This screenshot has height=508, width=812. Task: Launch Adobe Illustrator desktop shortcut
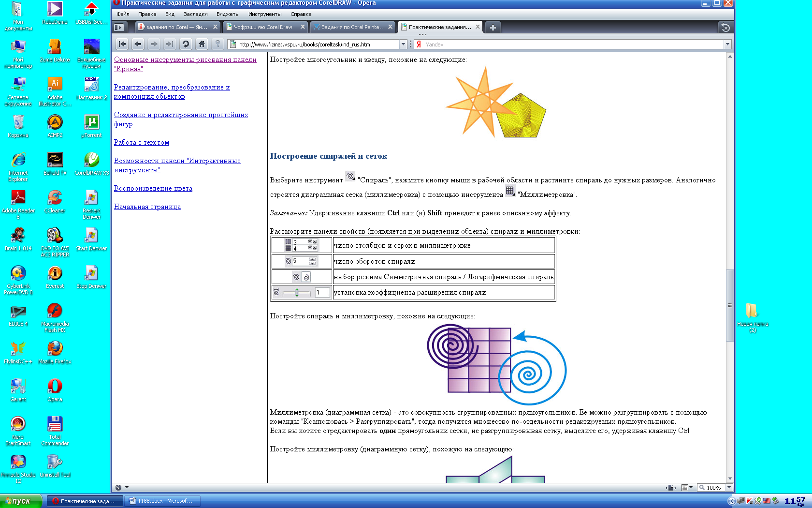pyautogui.click(x=55, y=91)
